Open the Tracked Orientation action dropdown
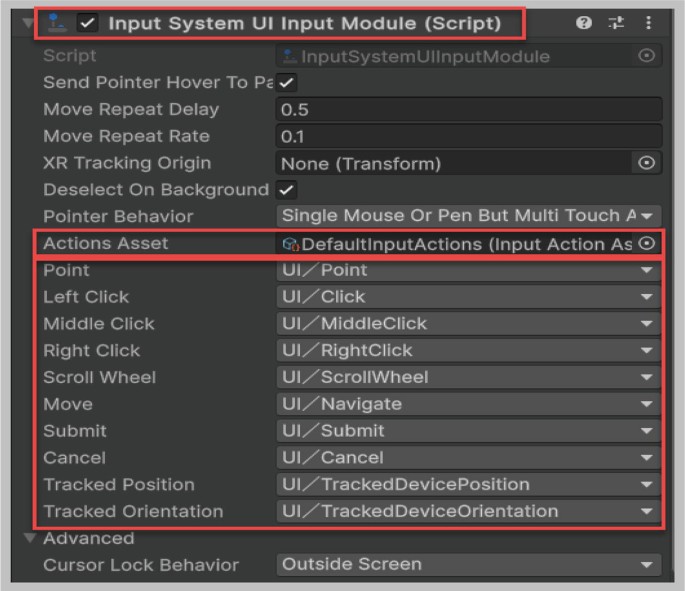This screenshot has width=685, height=591. (469, 511)
